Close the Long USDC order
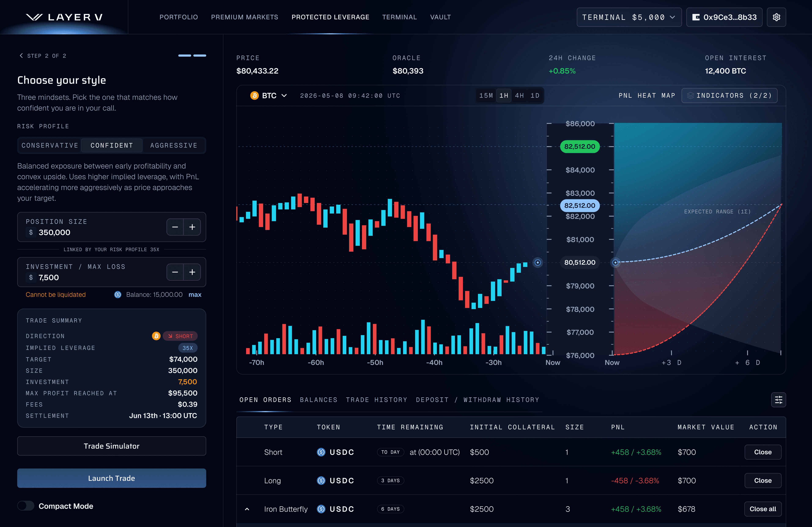The image size is (812, 527). tap(763, 481)
